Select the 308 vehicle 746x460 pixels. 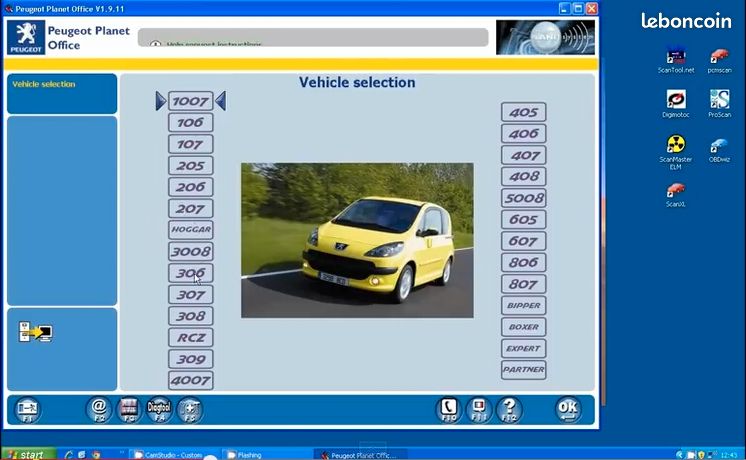[191, 316]
